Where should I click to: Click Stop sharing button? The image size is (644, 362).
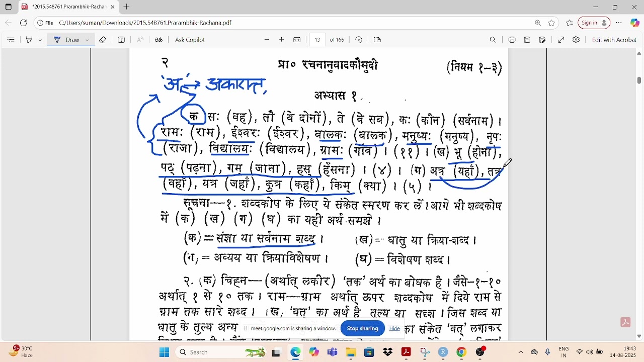pos(362,328)
